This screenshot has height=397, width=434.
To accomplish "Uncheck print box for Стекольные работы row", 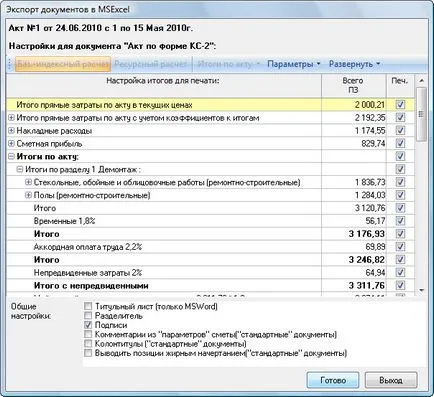I will 400,182.
